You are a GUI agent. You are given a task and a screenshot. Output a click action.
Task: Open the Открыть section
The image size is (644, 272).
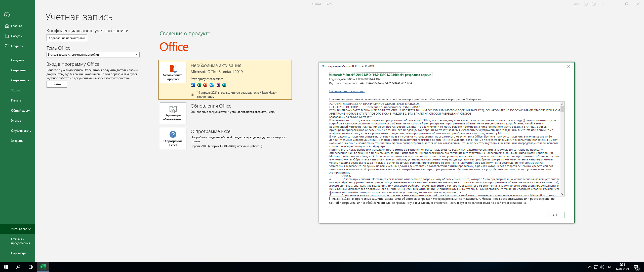tap(18, 46)
